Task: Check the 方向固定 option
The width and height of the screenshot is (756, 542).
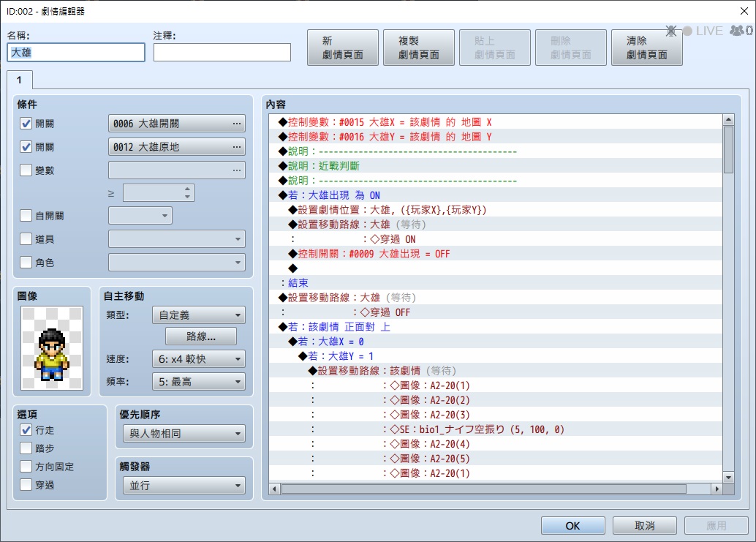Action: pyautogui.click(x=26, y=466)
